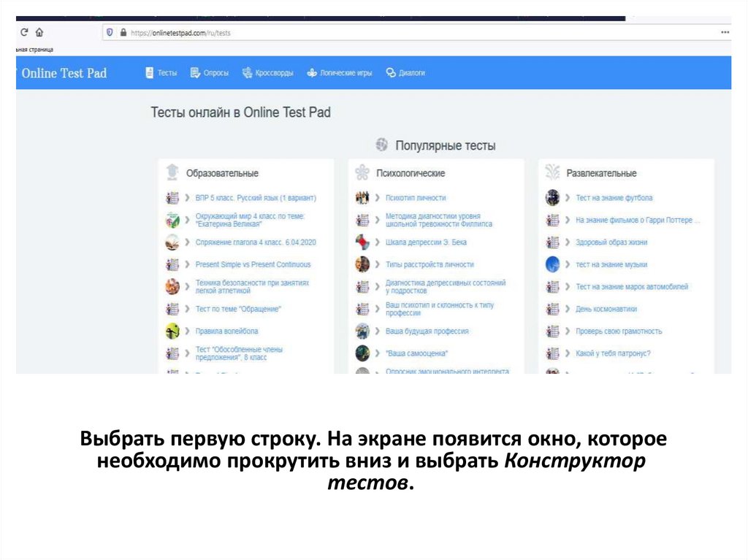Image resolution: width=748 pixels, height=560 pixels.
Task: Open Методика диагностики уровня школьной тревожности Филлипса
Action: [439, 220]
